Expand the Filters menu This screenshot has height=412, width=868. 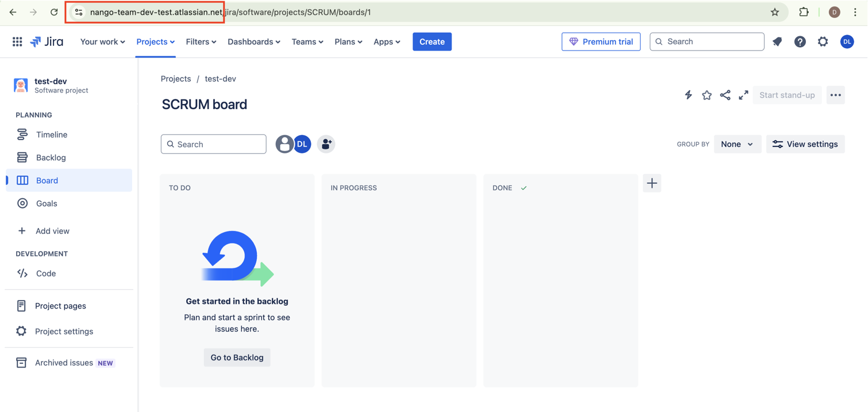pyautogui.click(x=201, y=41)
